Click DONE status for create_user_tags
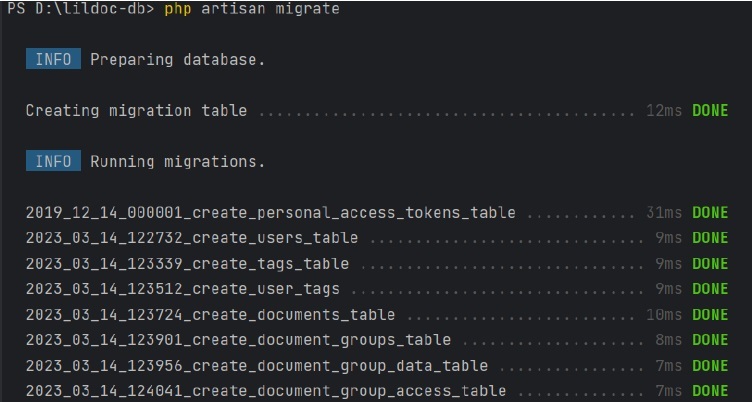 click(x=710, y=289)
